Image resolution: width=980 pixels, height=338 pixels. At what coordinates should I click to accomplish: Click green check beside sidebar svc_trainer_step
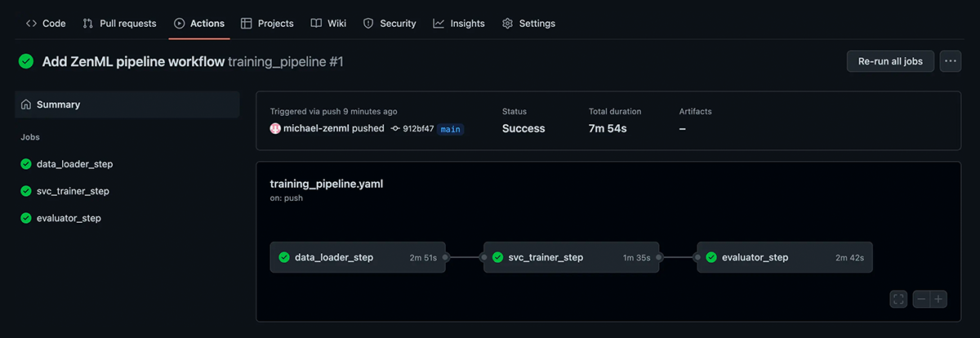point(26,191)
